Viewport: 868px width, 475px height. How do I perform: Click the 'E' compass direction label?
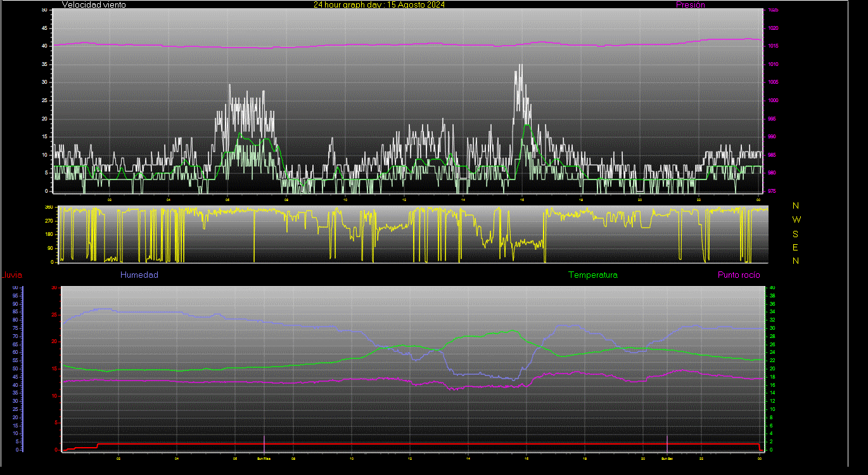[796, 247]
